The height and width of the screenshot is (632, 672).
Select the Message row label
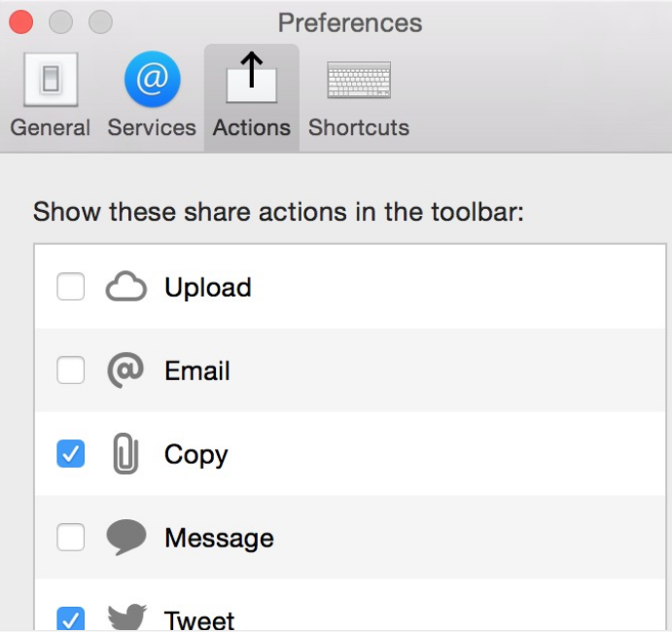219,539
